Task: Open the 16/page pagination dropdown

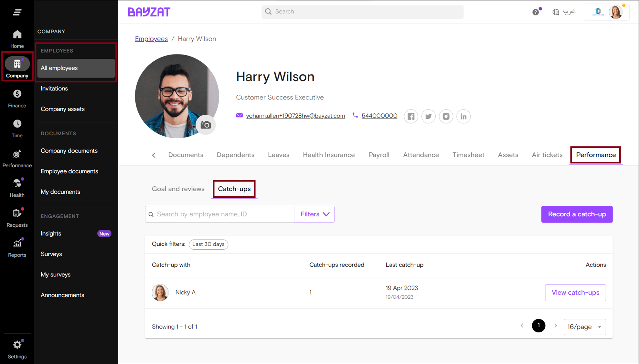Action: 584,327
